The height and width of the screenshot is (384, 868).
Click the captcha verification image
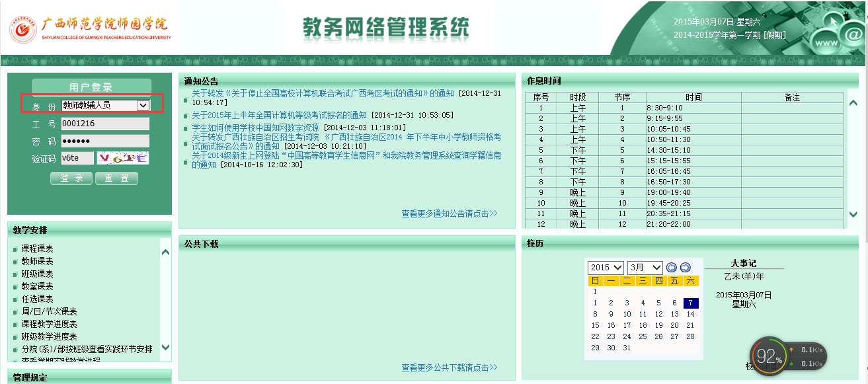click(x=122, y=158)
